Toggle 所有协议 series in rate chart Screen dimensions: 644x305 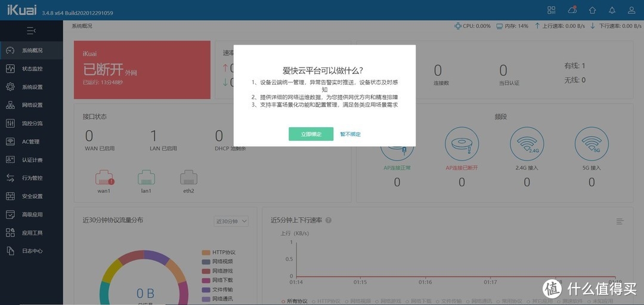295,301
